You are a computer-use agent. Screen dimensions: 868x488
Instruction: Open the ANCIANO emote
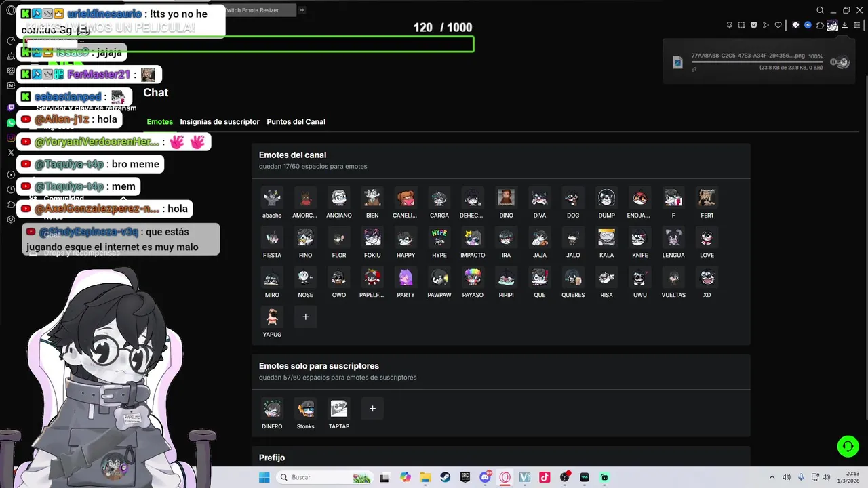(x=339, y=198)
